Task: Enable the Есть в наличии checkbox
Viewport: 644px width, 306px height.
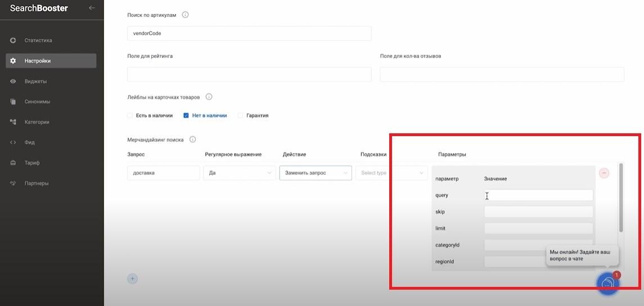Action: (x=130, y=115)
